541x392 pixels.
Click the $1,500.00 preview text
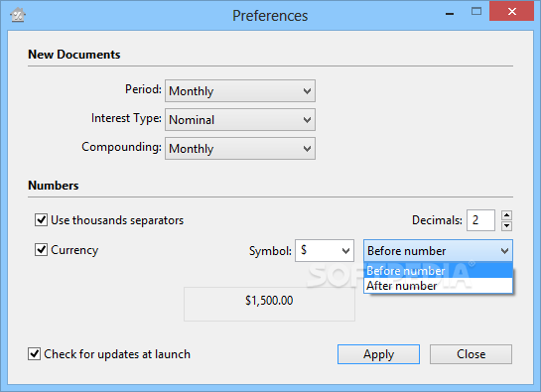tap(269, 301)
